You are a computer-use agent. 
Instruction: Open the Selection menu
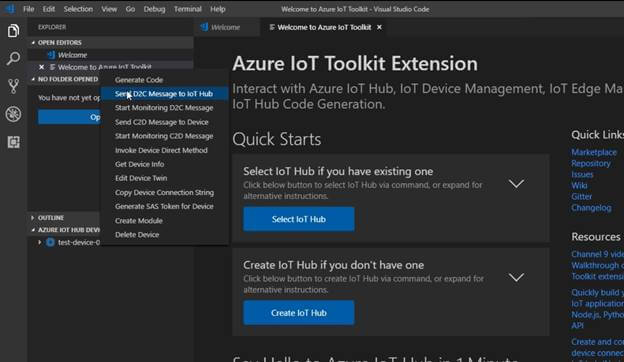(x=78, y=9)
